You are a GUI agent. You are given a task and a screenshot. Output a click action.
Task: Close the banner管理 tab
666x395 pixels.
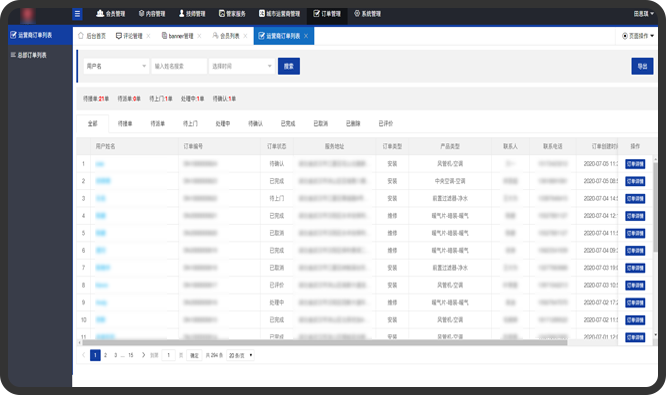click(x=199, y=36)
